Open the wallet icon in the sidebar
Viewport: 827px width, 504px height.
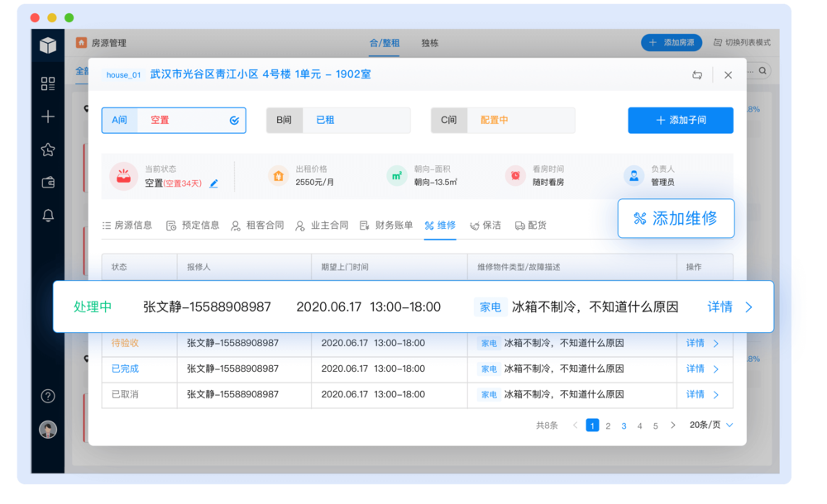(48, 183)
